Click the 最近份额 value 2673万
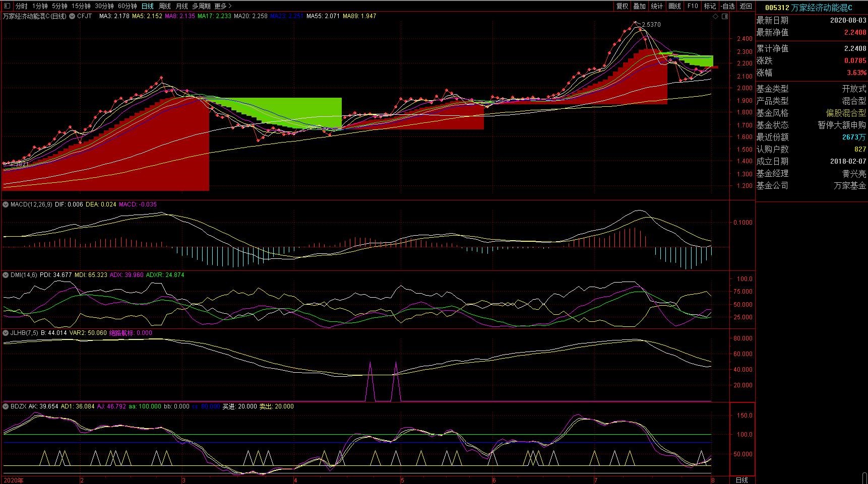The width and height of the screenshot is (868, 484). tap(854, 137)
